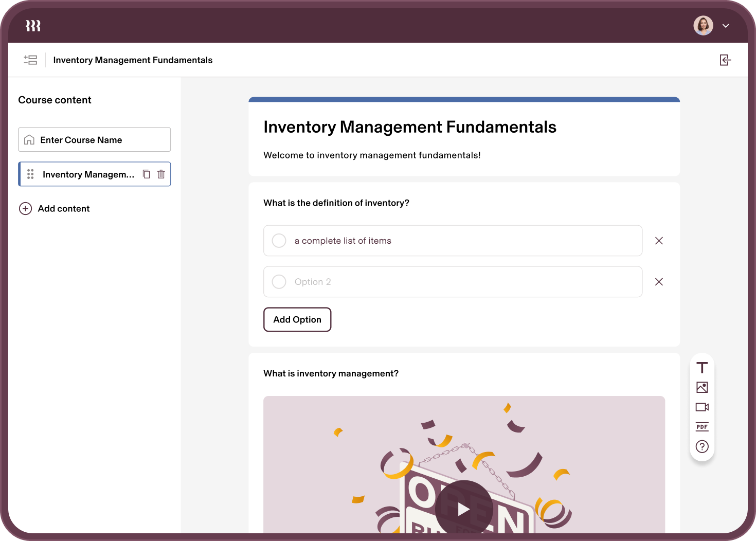This screenshot has width=756, height=541.
Task: Click the exit course editor icon
Action: [x=725, y=60]
